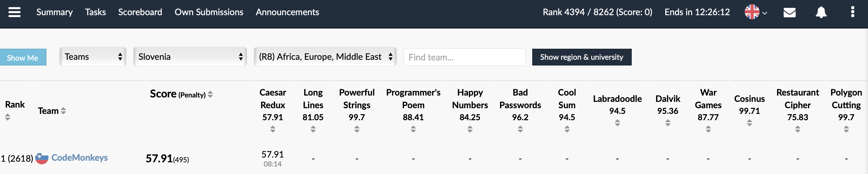Viewport: 868px width, 174px height.
Task: Expand the Slovenia country dropdown
Action: click(x=190, y=57)
